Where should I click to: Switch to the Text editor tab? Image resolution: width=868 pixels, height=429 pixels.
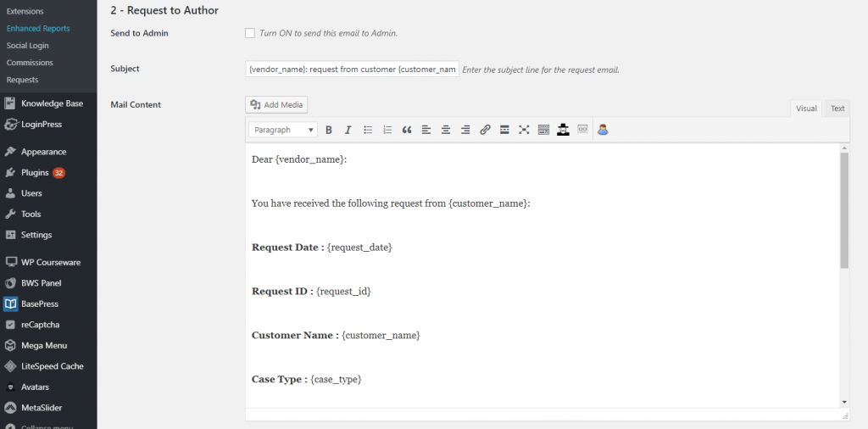pos(837,109)
